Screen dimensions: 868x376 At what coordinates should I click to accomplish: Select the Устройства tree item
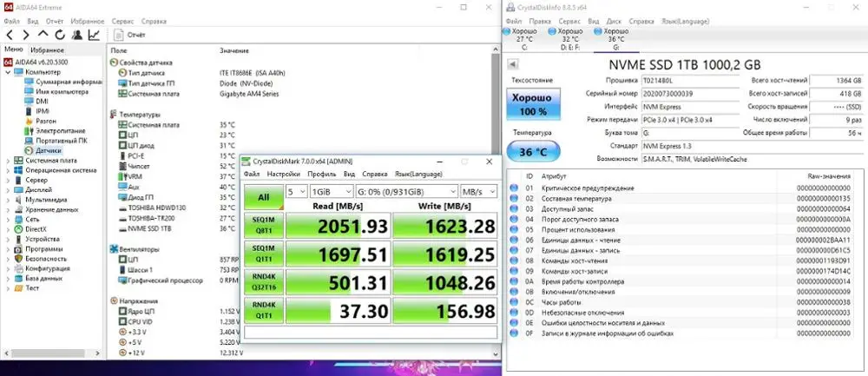tap(36, 239)
